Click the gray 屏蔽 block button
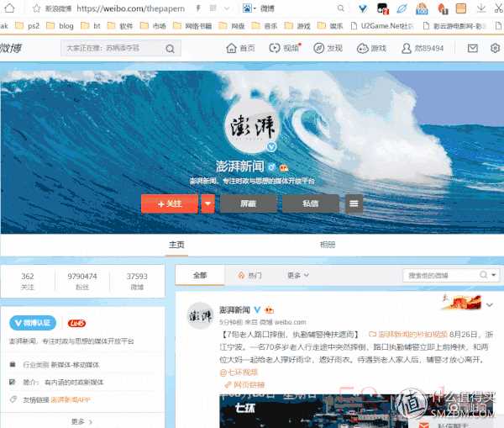 click(248, 203)
